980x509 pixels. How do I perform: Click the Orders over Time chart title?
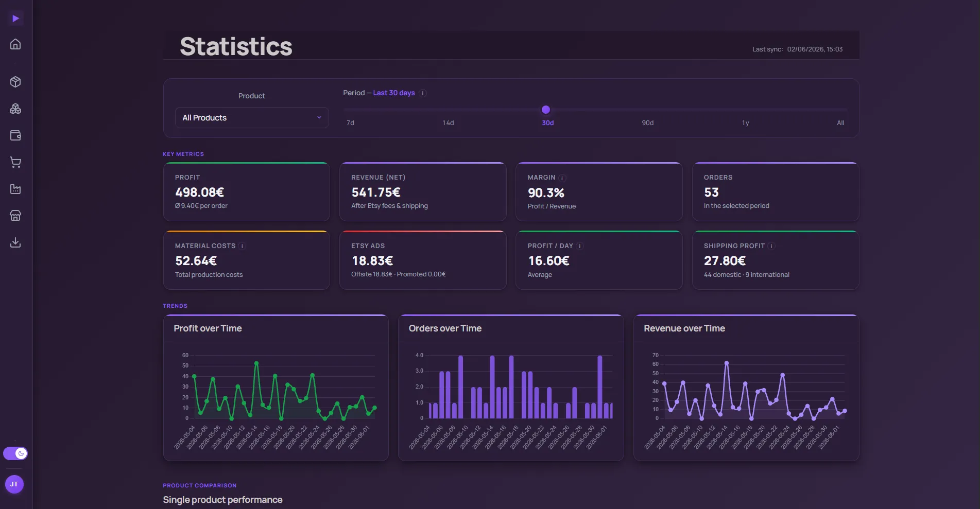coord(445,328)
